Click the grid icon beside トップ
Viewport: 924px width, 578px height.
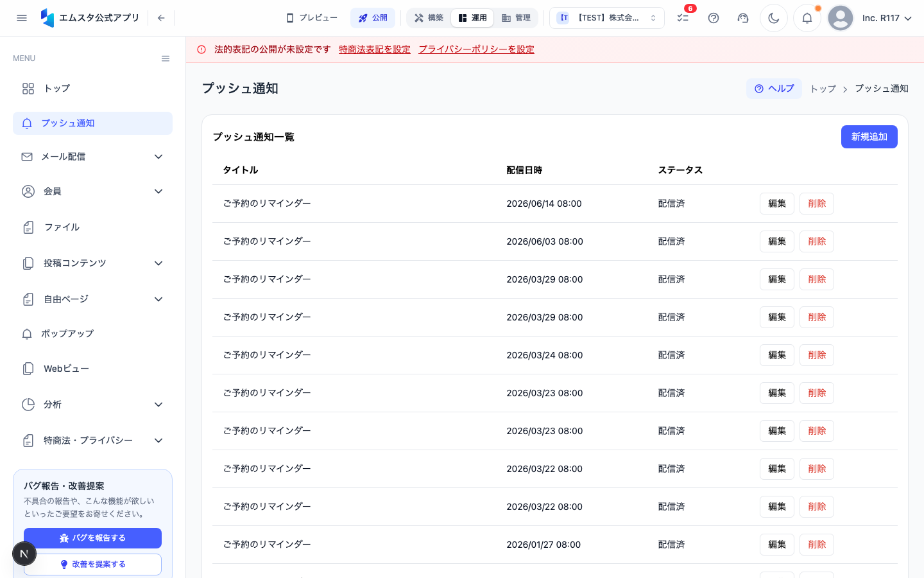(28, 89)
